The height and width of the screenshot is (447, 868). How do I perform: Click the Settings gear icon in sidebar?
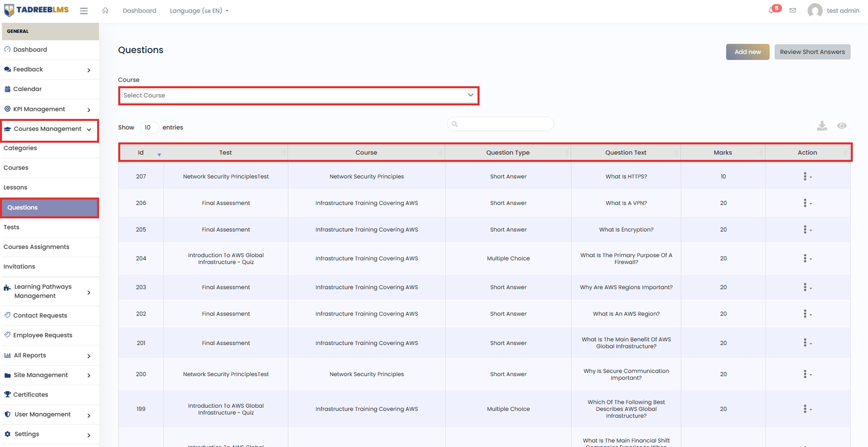pos(7,434)
